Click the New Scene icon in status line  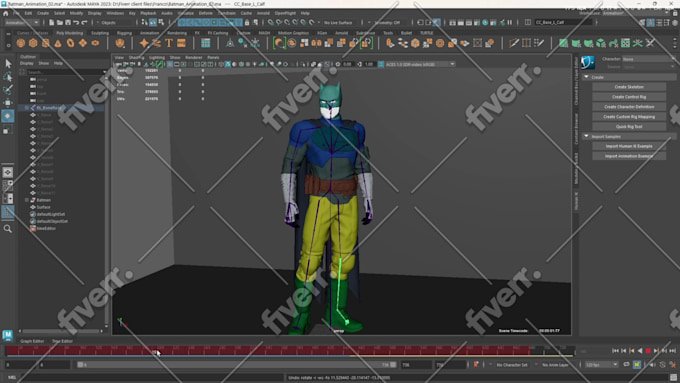(51, 22)
